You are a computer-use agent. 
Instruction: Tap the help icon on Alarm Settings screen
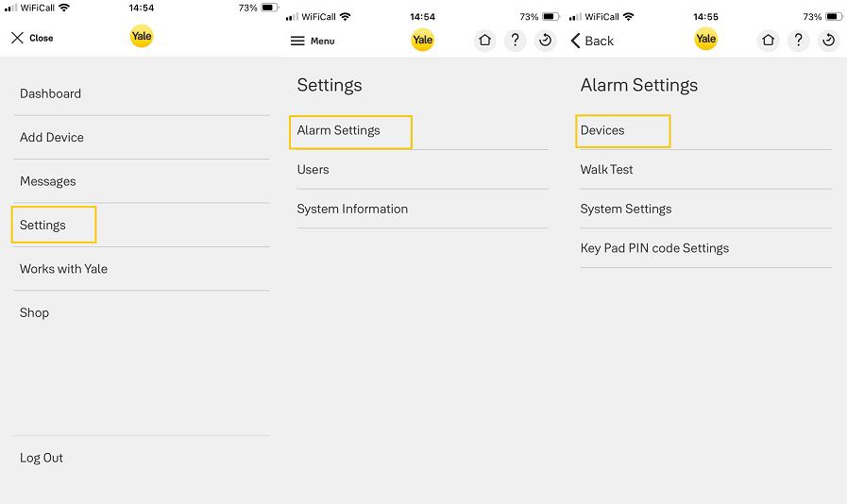click(x=799, y=41)
